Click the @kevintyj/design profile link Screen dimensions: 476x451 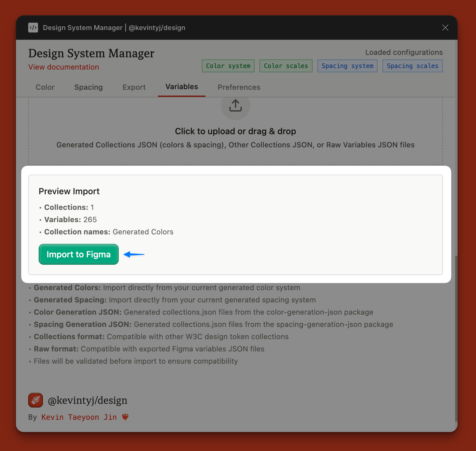click(88, 400)
